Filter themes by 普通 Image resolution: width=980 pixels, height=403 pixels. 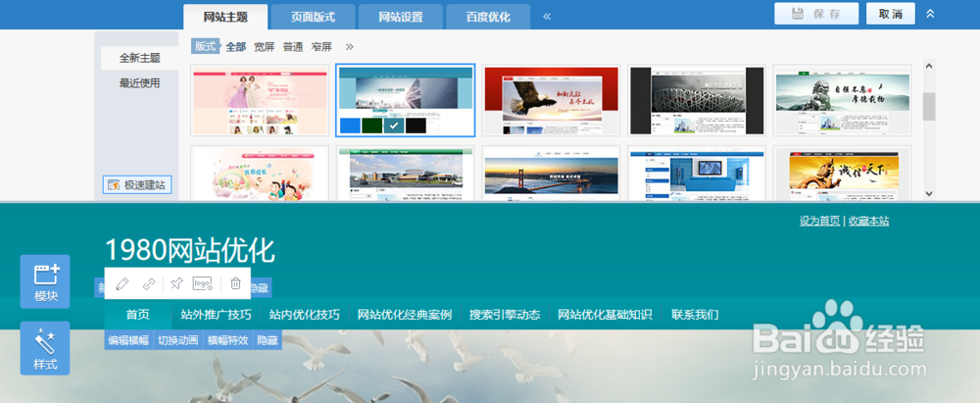(x=292, y=46)
